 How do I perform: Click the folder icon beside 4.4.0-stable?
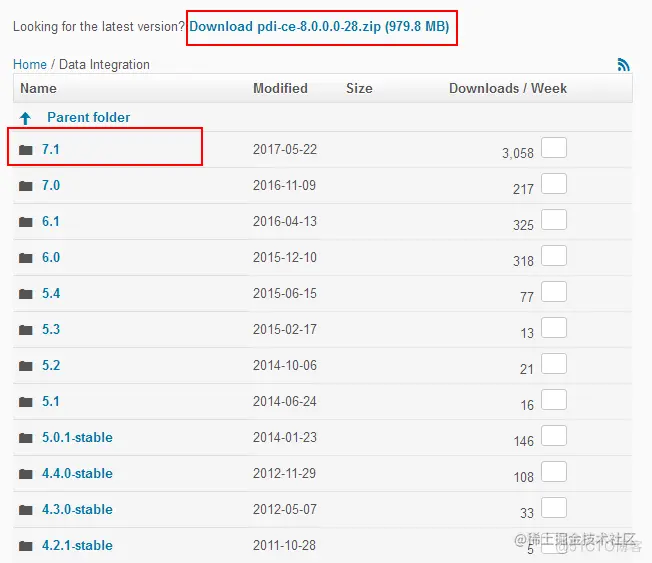coord(26,474)
